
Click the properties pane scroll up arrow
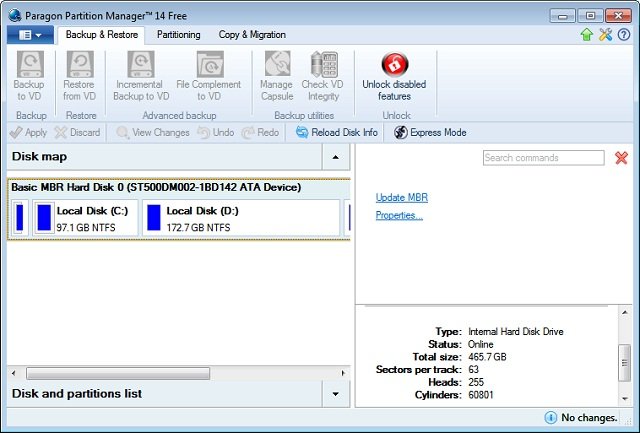pos(624,313)
